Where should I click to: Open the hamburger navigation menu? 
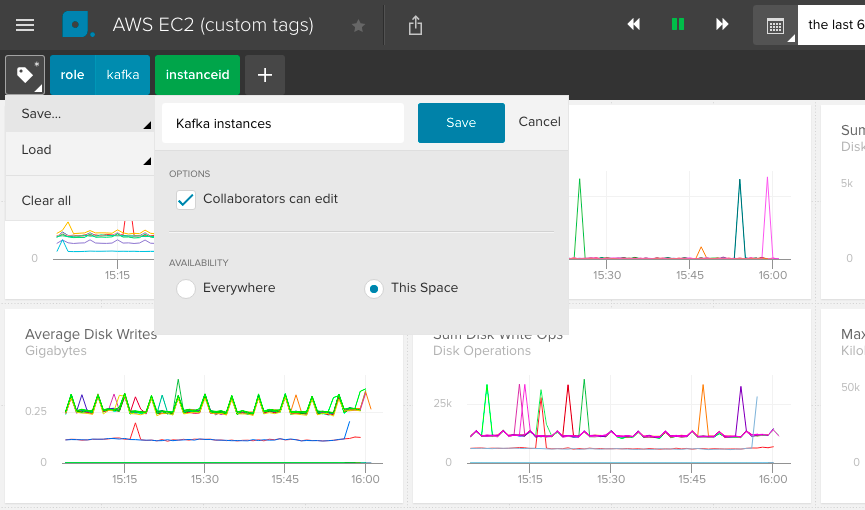25,25
